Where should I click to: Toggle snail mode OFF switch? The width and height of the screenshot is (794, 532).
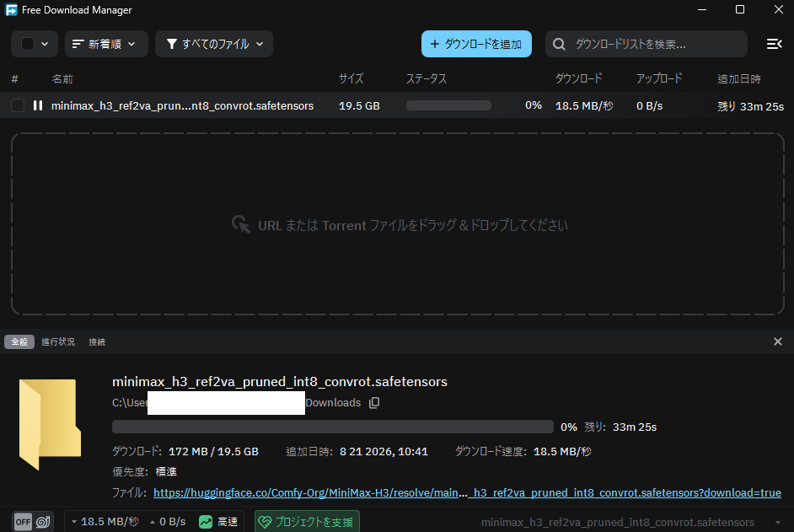(33, 521)
